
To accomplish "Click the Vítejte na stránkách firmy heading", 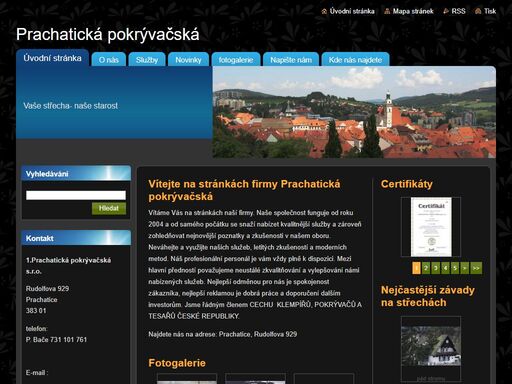I will pyautogui.click(x=244, y=190).
